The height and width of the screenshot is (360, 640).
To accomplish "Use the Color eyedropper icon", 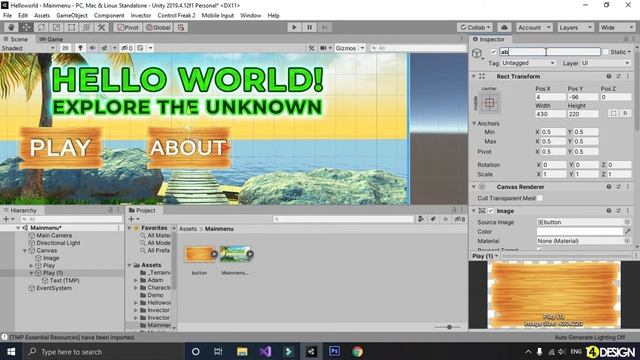I will 627,231.
